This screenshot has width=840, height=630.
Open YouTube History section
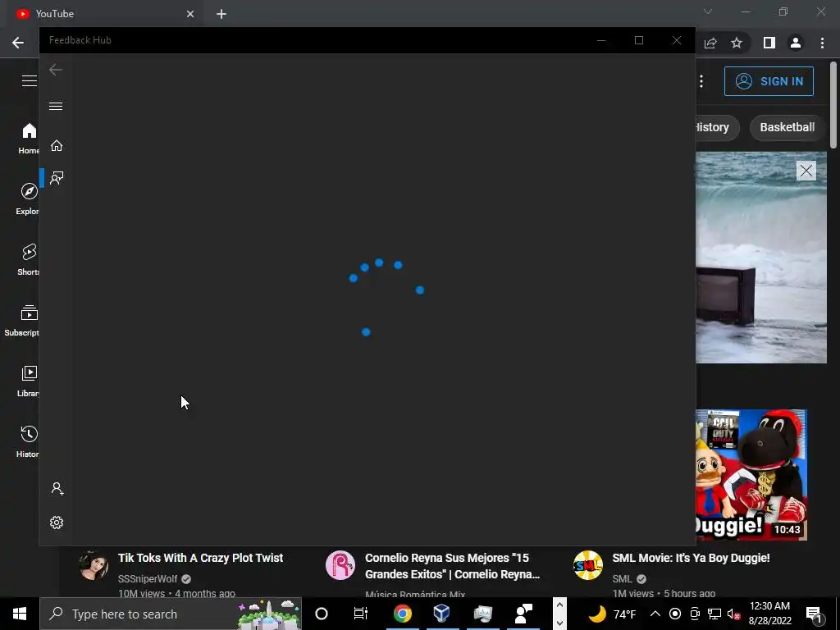point(28,442)
